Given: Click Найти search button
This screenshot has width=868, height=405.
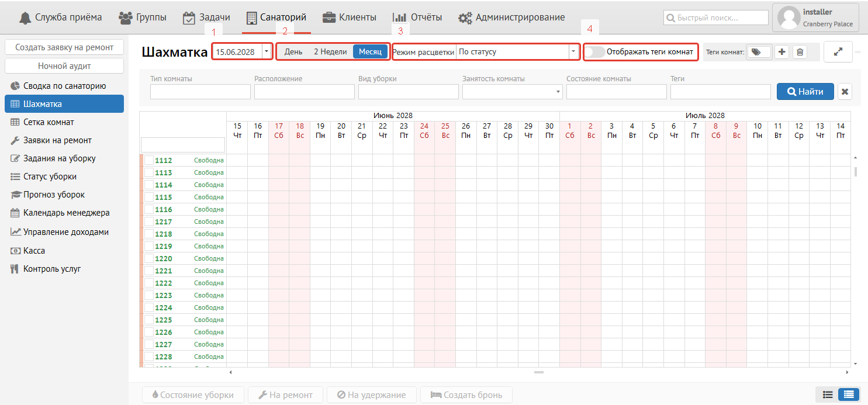Looking at the screenshot, I should (x=805, y=92).
